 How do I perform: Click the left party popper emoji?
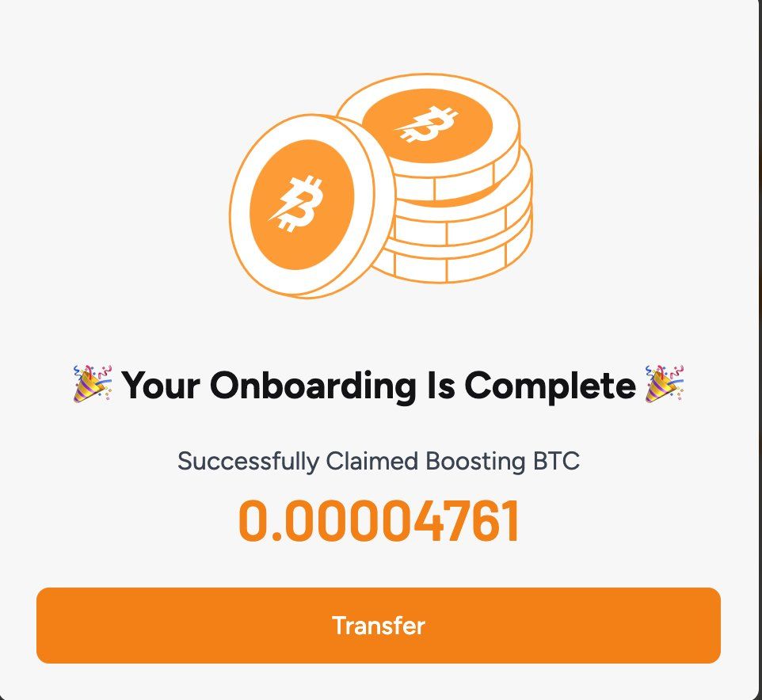click(x=93, y=384)
